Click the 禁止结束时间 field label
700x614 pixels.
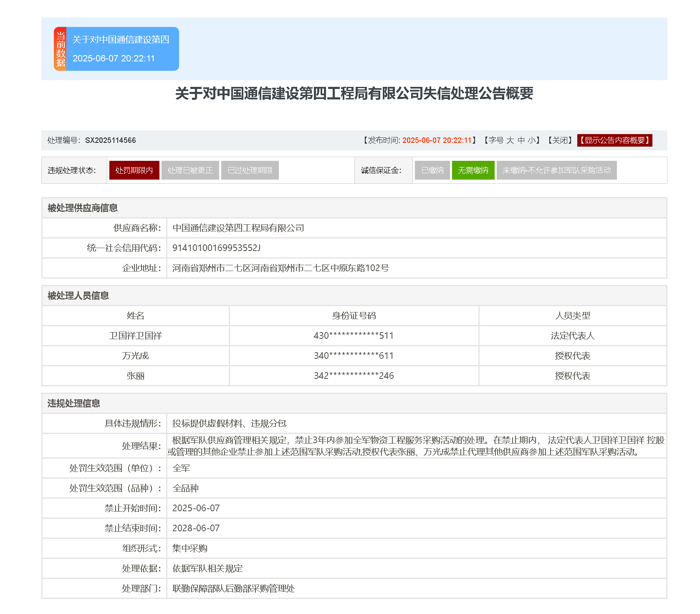[x=133, y=528]
